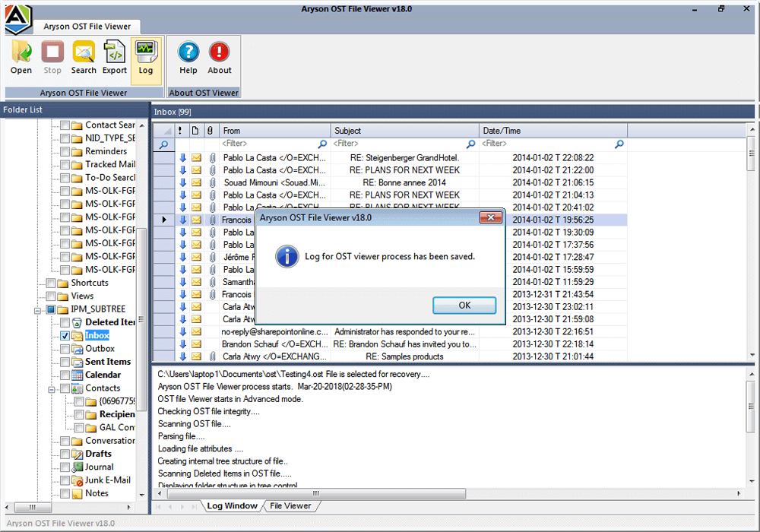Select the Views folder in tree
760x532 pixels.
pos(82,296)
